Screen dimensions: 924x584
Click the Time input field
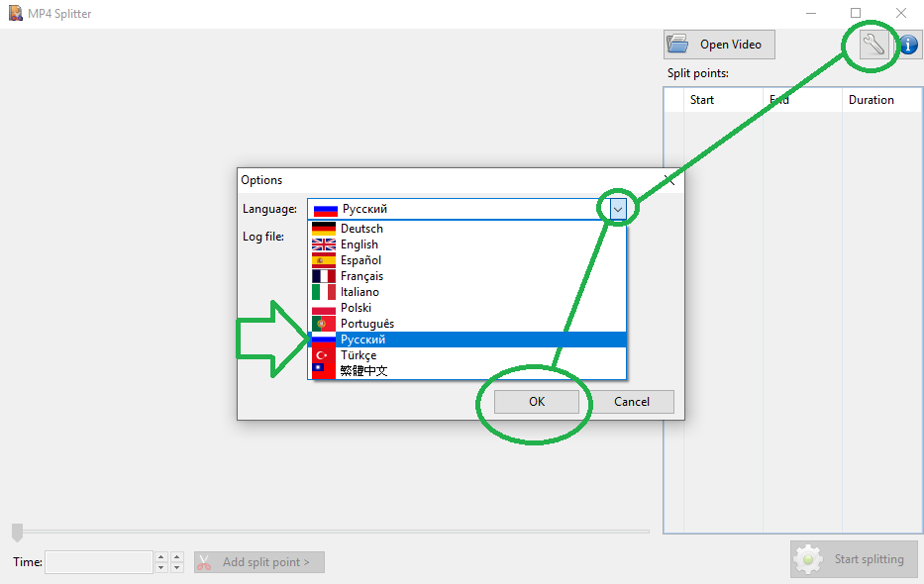[98, 562]
